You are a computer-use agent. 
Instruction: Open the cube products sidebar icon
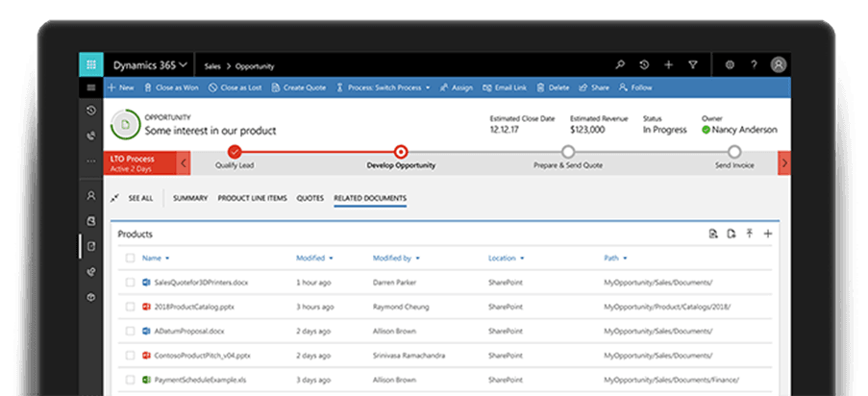tap(91, 297)
